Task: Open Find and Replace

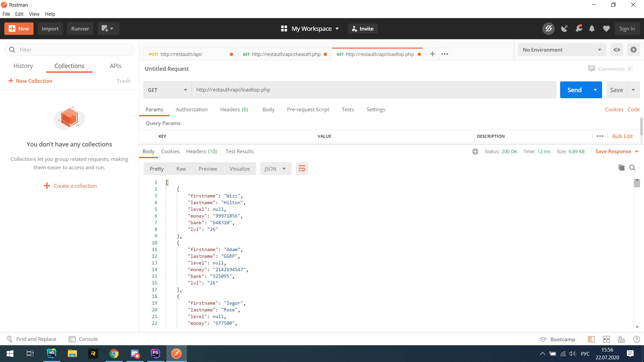Action: 32,339
